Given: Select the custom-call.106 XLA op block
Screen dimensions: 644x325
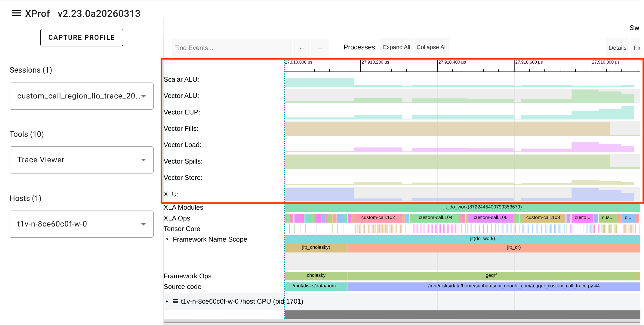Looking at the screenshot, I should tap(490, 218).
